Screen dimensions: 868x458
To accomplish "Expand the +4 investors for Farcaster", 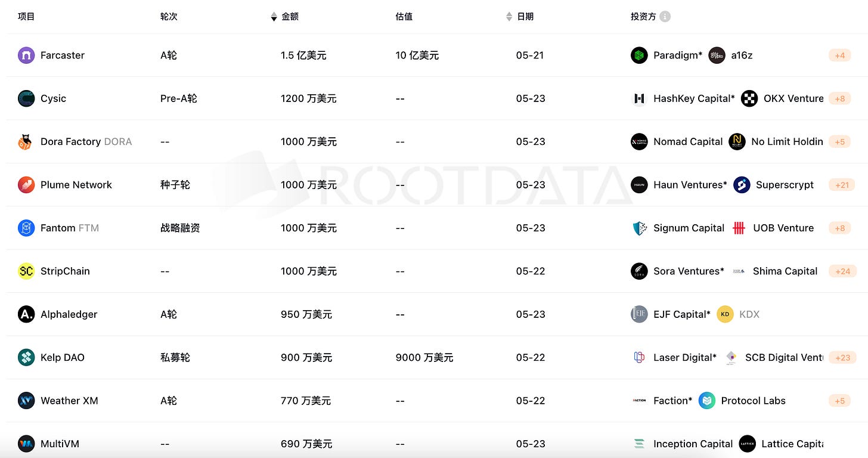I will click(x=839, y=55).
